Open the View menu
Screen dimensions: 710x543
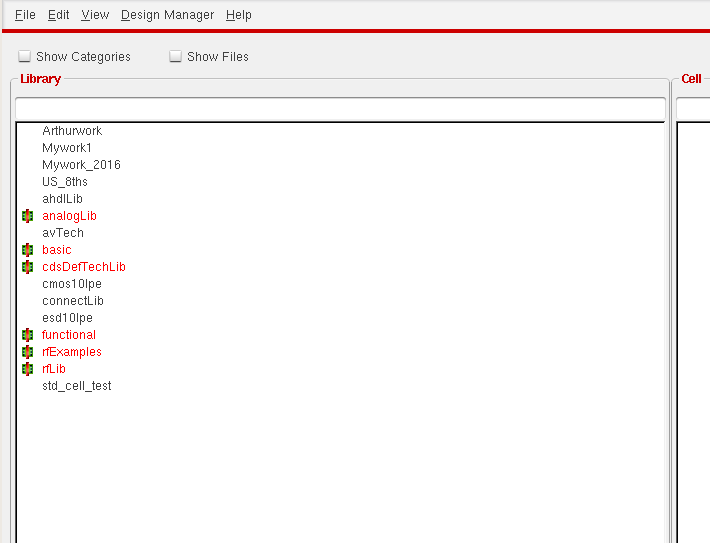95,15
